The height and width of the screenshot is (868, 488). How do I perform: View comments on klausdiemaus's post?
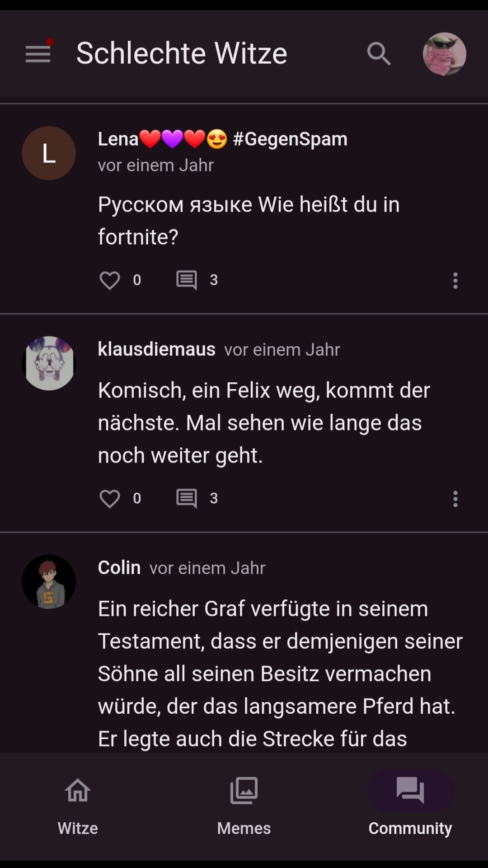click(x=187, y=499)
